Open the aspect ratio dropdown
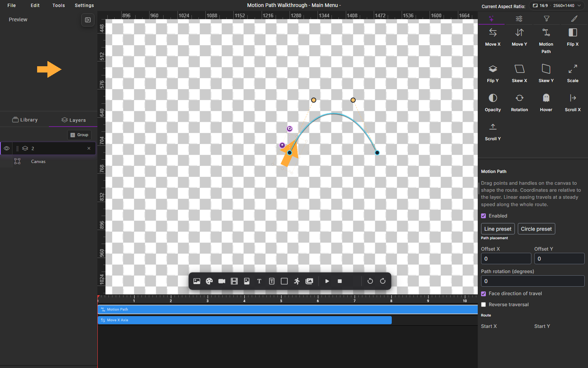Viewport: 588px width, 368px height. click(557, 6)
